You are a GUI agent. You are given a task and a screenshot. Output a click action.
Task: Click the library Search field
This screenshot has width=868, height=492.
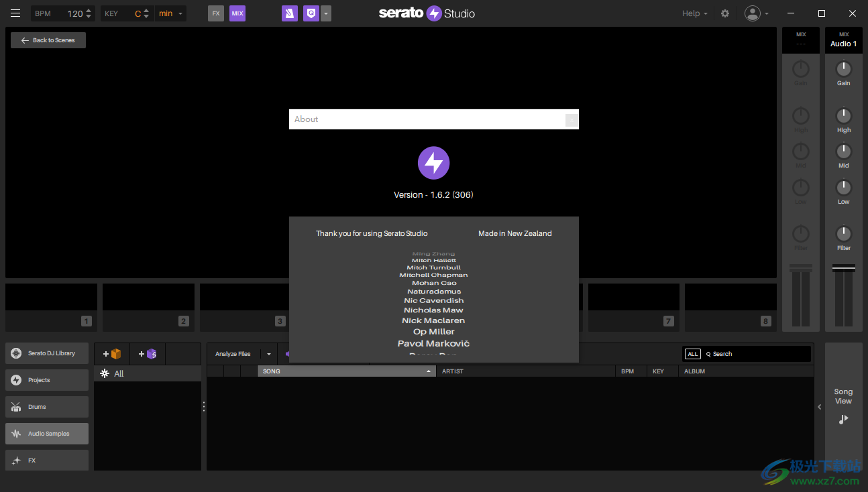pos(757,354)
